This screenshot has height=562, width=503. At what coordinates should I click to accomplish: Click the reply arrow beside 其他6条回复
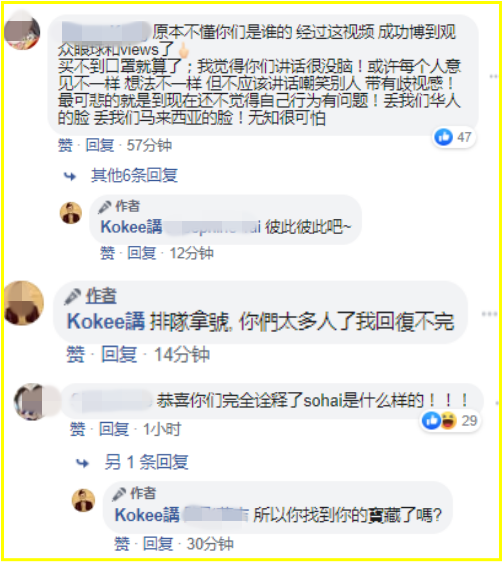click(x=70, y=176)
